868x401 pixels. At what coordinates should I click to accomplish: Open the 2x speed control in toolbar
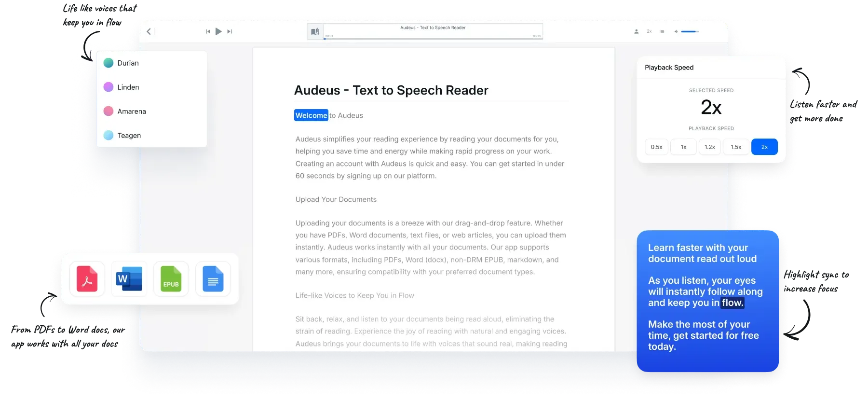tap(649, 31)
